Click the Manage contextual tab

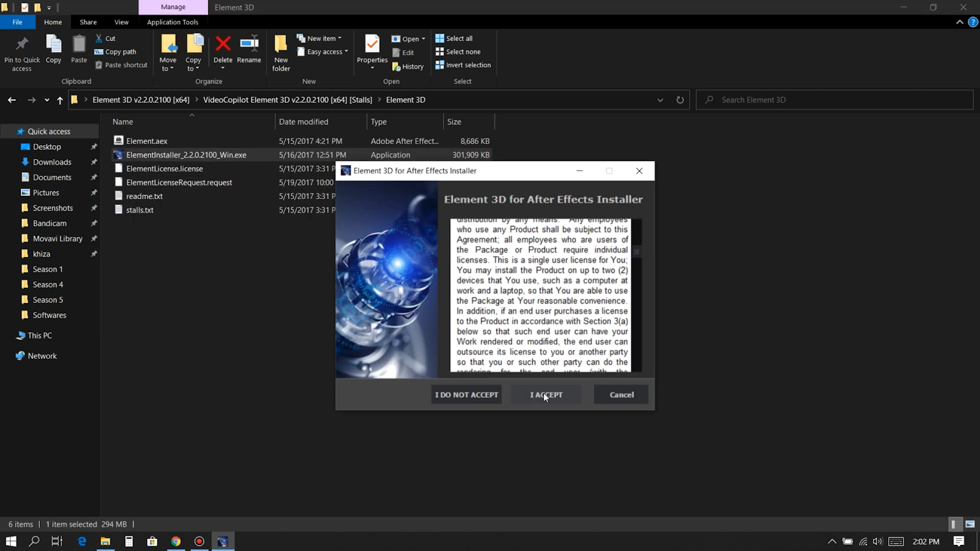(173, 7)
